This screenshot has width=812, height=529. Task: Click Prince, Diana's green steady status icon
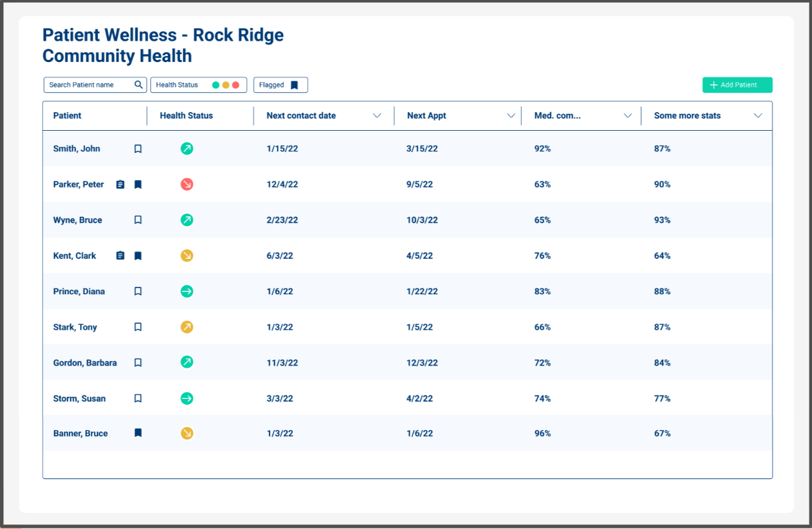coord(187,291)
